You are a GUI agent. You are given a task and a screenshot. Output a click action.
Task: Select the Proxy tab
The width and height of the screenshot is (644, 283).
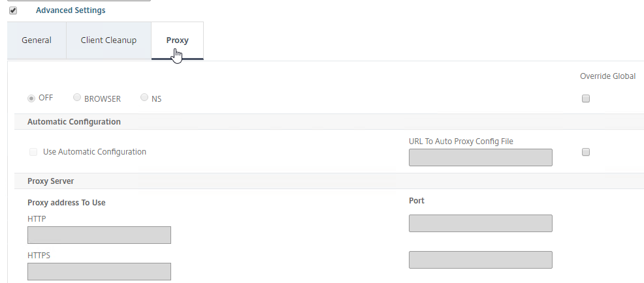(178, 40)
